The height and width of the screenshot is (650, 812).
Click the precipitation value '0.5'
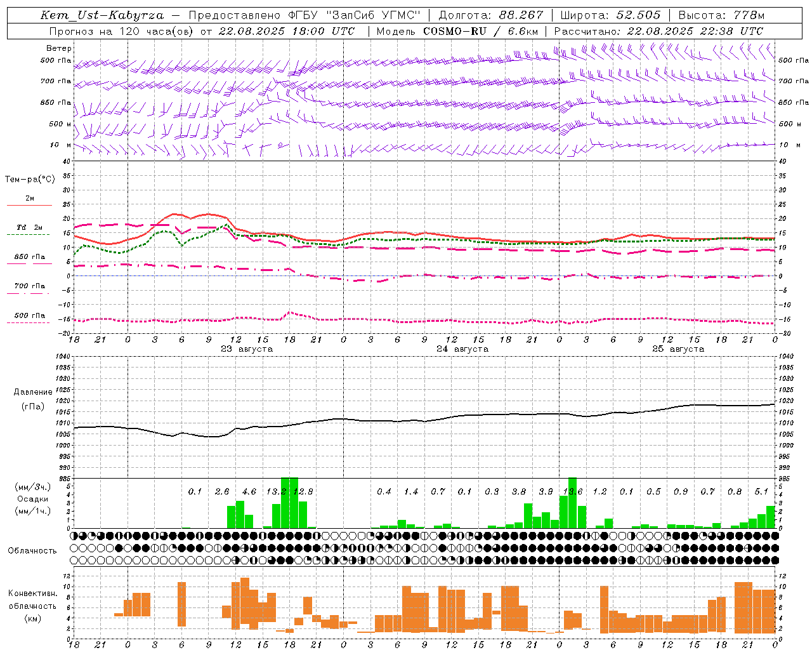point(653,492)
